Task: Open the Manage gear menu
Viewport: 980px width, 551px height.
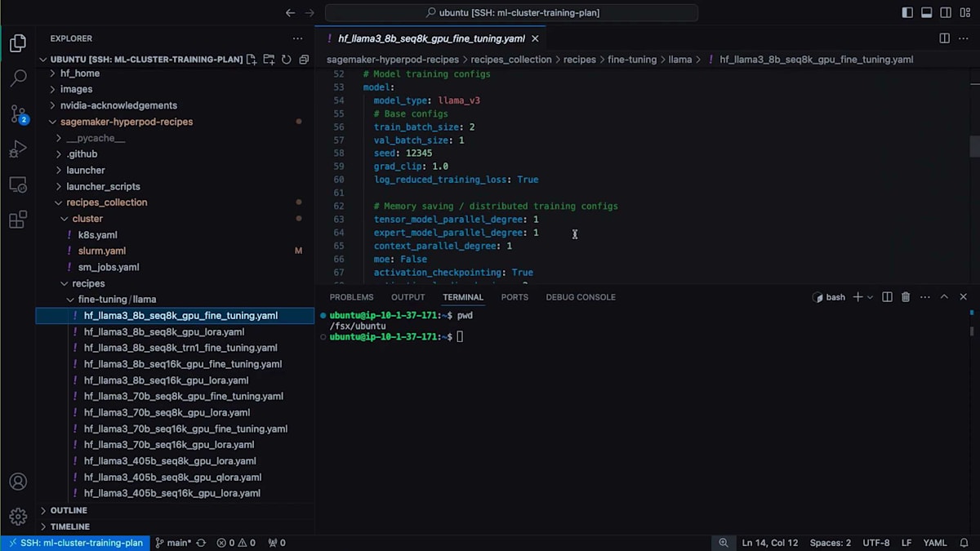Action: click(18, 517)
